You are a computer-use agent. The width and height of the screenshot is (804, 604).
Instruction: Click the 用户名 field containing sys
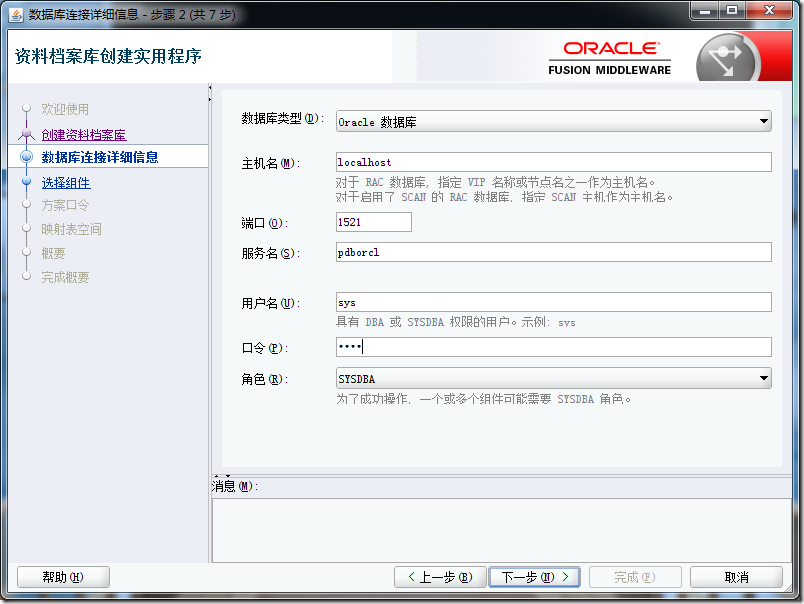(554, 302)
